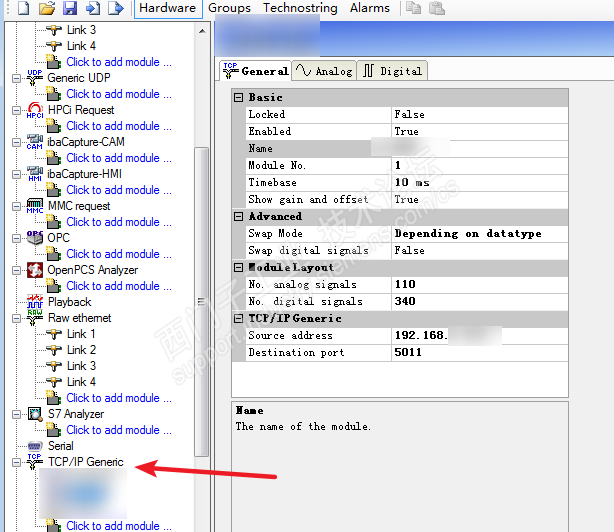Click the Enabled value True
This screenshot has width=614, height=532.
tap(480, 132)
